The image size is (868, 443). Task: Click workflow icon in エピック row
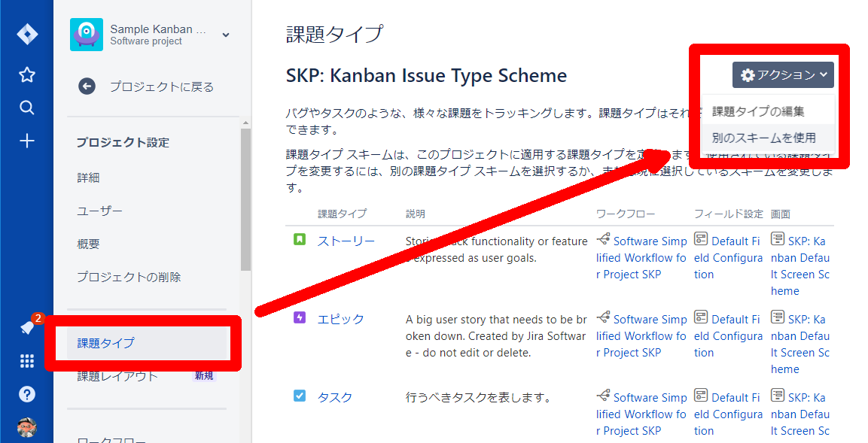(x=604, y=317)
